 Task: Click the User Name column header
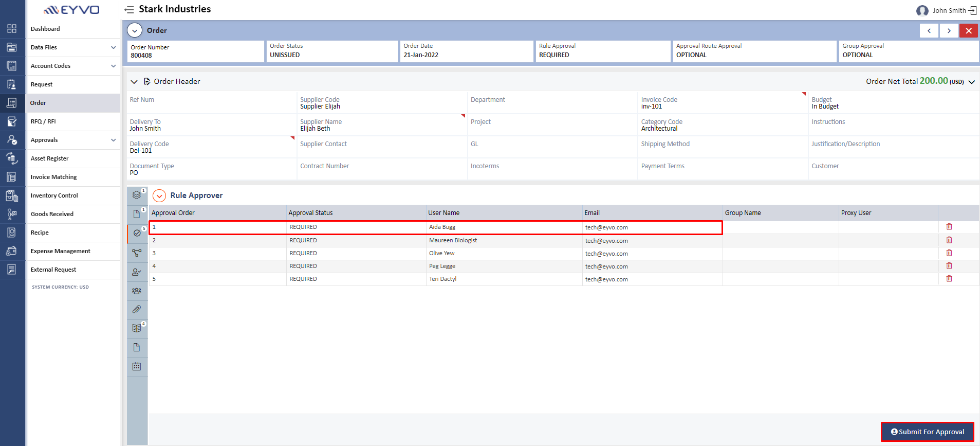[504, 213]
